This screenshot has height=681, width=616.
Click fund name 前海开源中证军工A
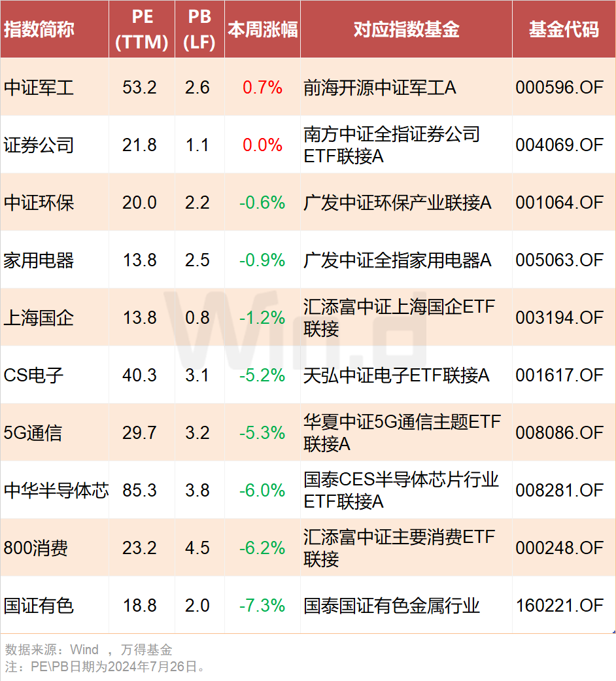(x=380, y=88)
